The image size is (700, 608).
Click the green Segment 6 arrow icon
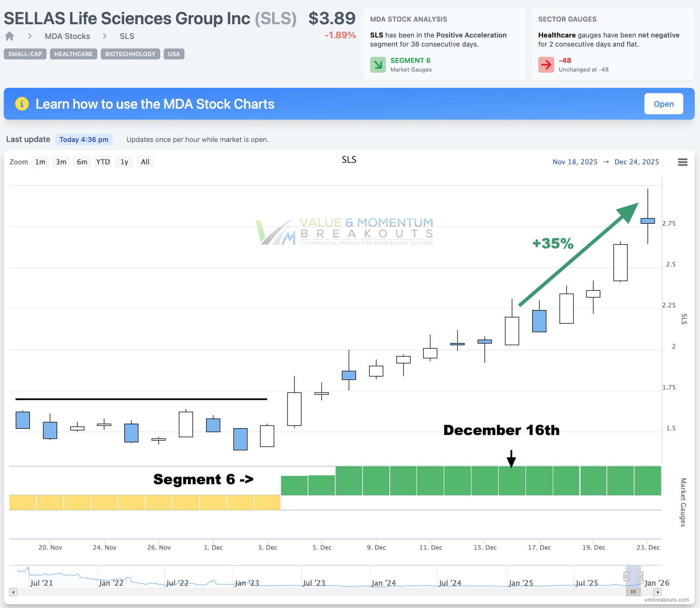(378, 65)
